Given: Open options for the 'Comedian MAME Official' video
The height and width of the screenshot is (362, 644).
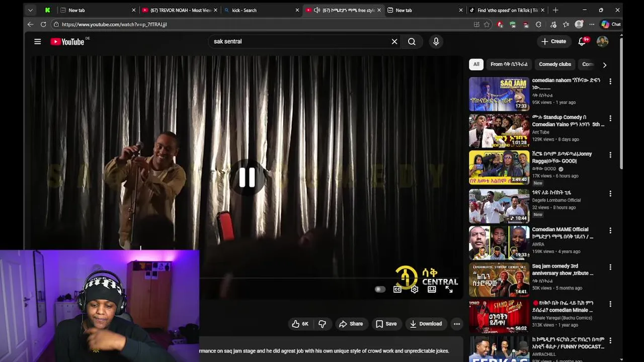Looking at the screenshot, I should [x=610, y=230].
